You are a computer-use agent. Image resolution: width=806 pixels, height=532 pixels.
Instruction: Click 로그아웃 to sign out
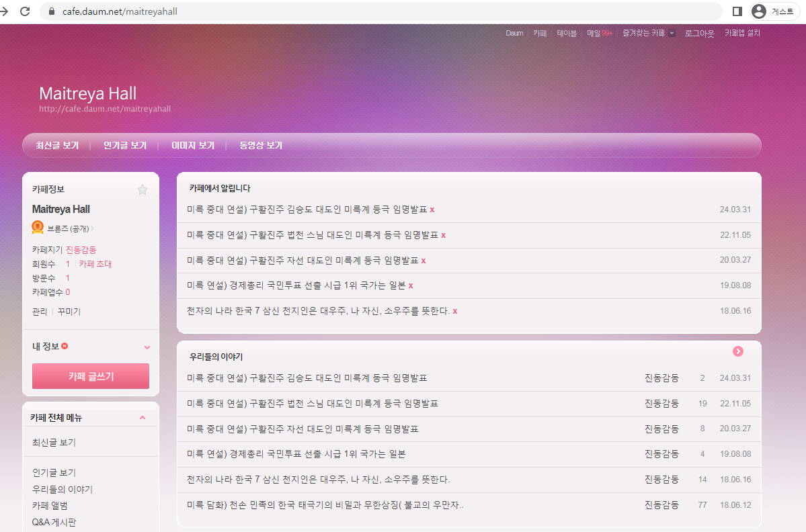point(699,34)
